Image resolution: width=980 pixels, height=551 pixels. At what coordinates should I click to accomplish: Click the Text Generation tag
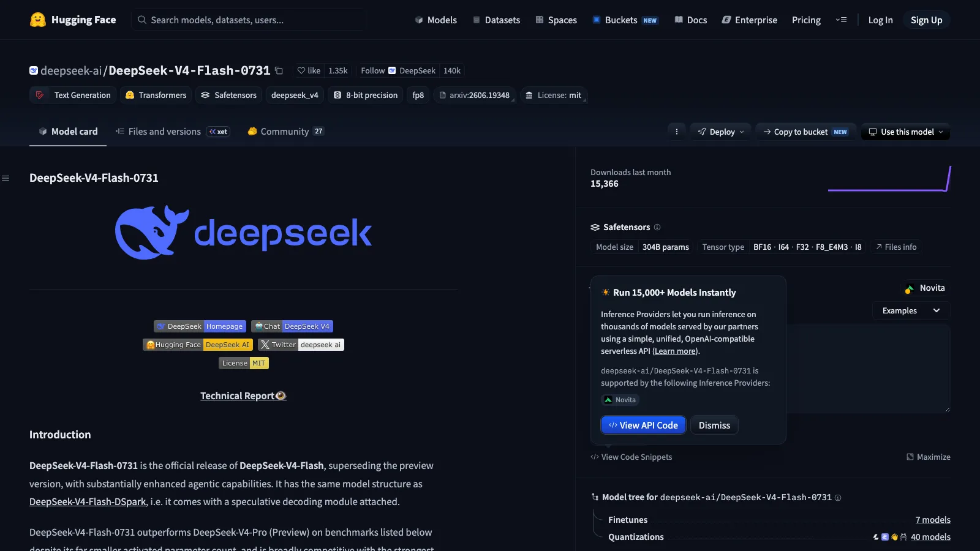pos(73,95)
